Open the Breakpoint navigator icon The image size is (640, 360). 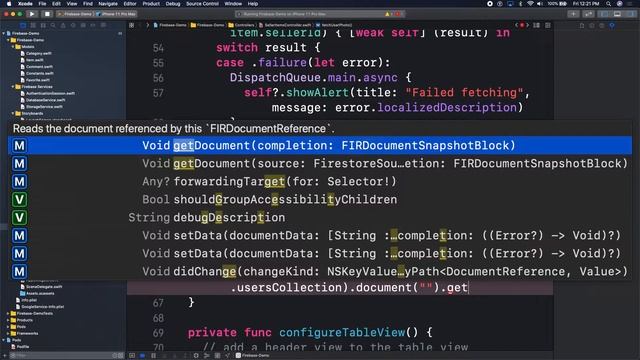(x=93, y=25)
